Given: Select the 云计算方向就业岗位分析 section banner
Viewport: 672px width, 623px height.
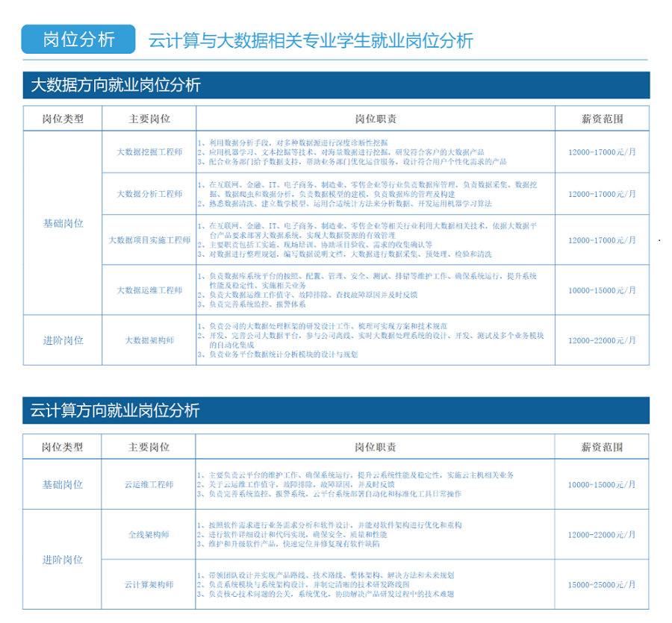Looking at the screenshot, I should (336, 410).
